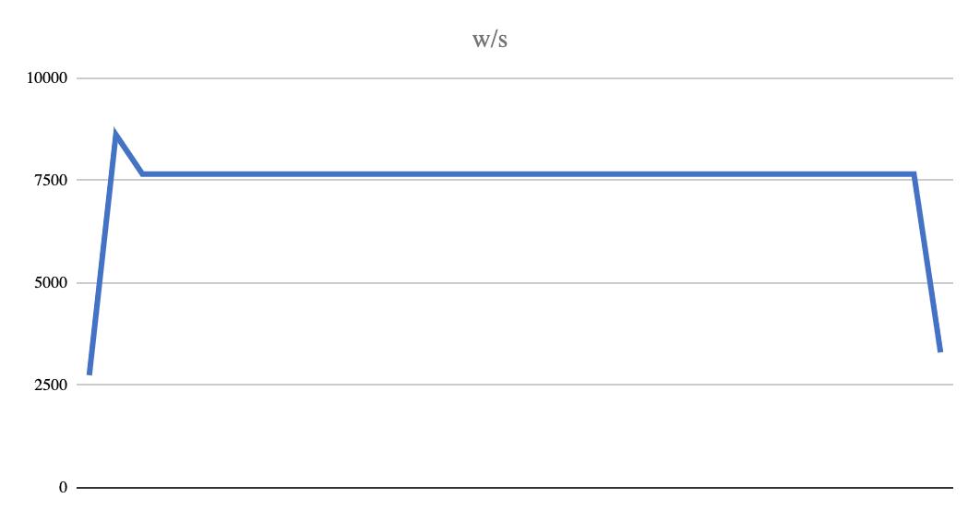Click empty plot area below the 2500 gridline
Screen dimensions: 980x522
pyautogui.click(x=500, y=437)
